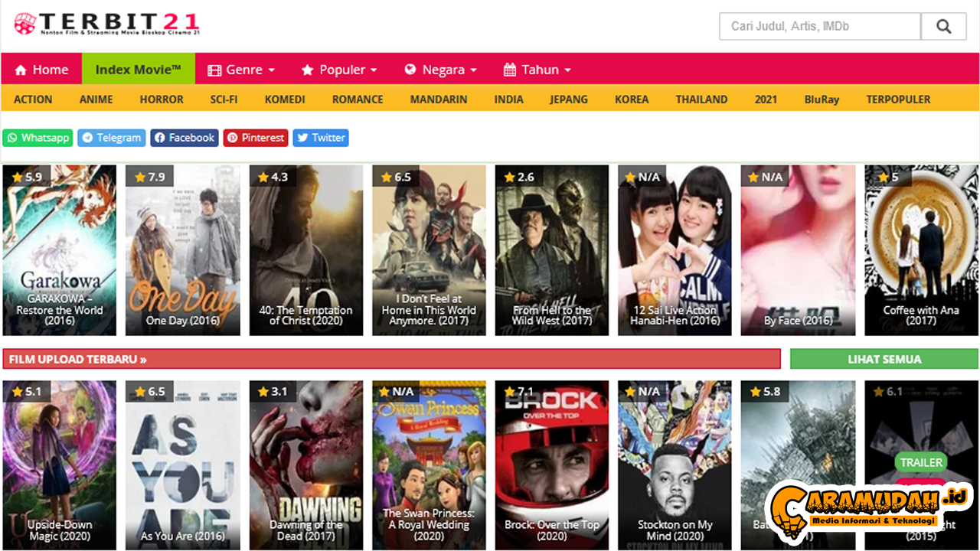The width and height of the screenshot is (980, 551).
Task: Open the As You Are (2016) poster
Action: point(183,465)
